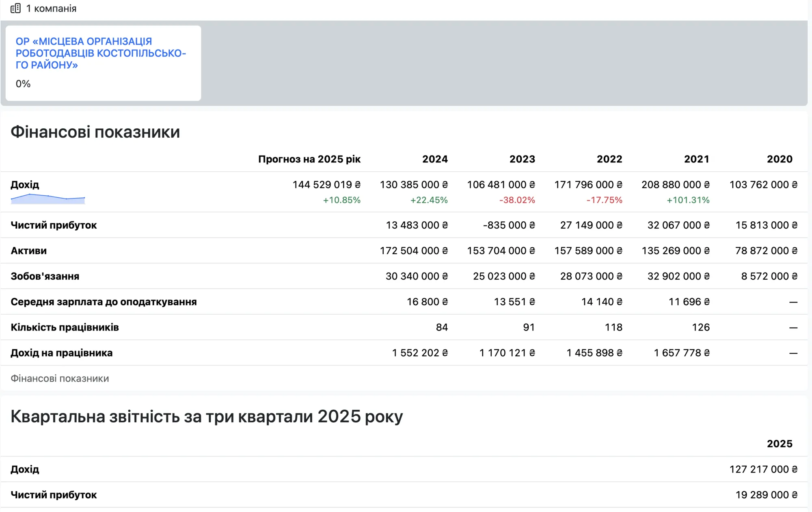
Task: Click the 0% ownership share in company card
Action: point(23,84)
